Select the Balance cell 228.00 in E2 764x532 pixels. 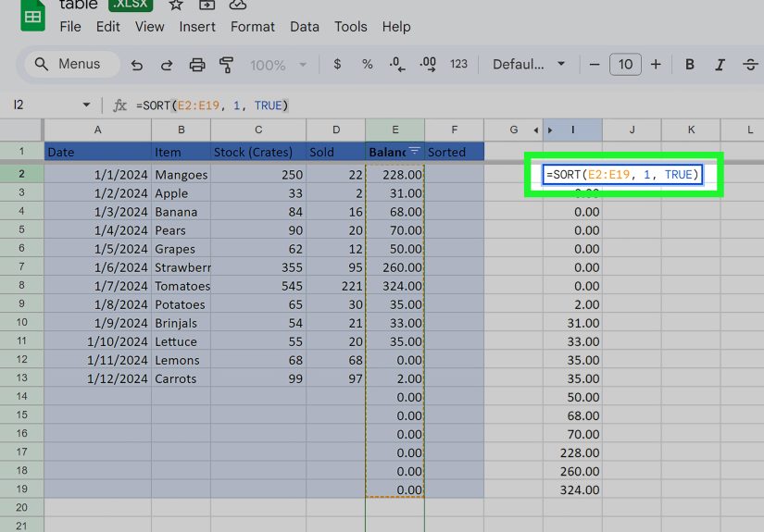click(395, 174)
